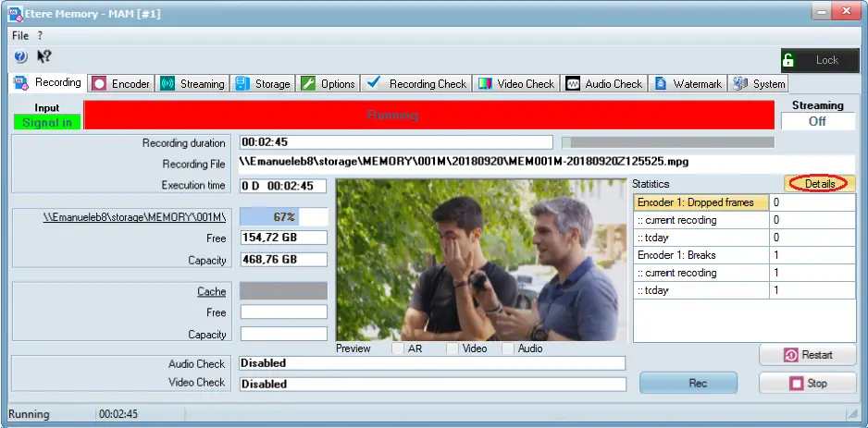Open the Encoder tab

[121, 84]
